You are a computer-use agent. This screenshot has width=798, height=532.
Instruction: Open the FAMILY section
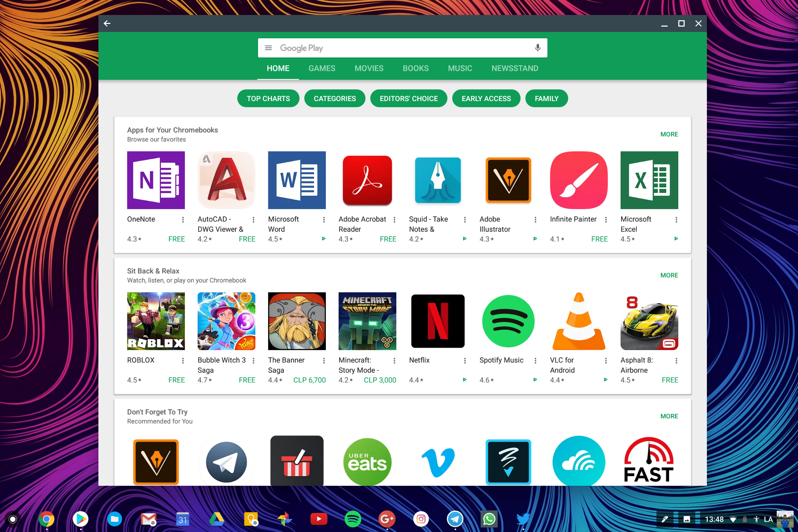click(546, 98)
